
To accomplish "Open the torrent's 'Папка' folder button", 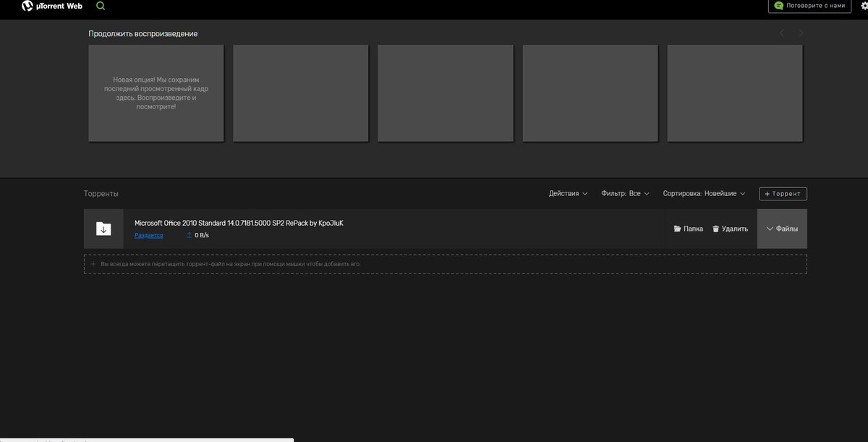I will pyautogui.click(x=688, y=229).
